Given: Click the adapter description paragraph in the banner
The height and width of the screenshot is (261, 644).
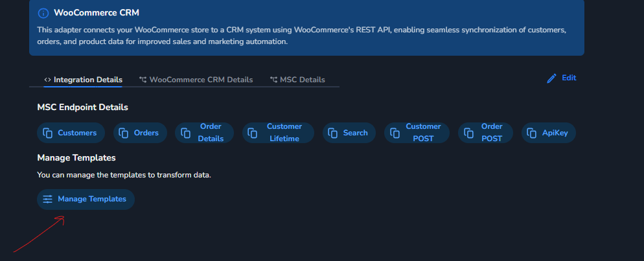Looking at the screenshot, I should [302, 36].
